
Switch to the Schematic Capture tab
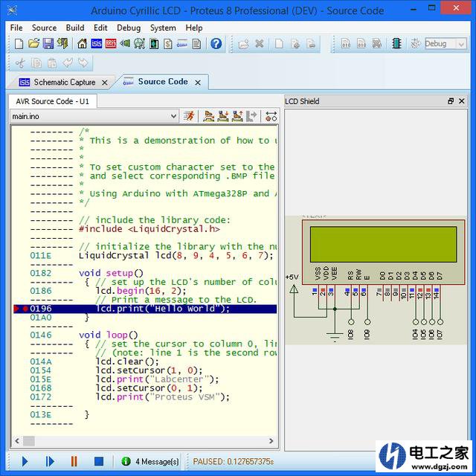65,83
